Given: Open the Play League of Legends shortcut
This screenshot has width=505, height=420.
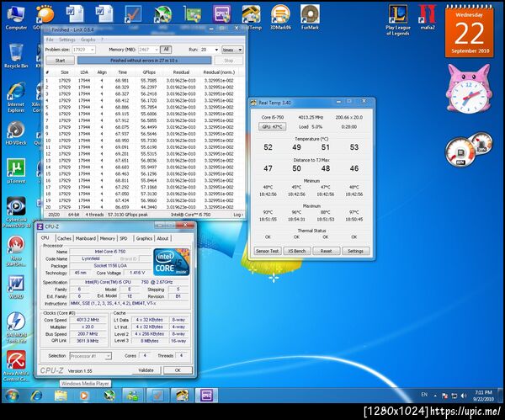Looking at the screenshot, I should [398, 20].
